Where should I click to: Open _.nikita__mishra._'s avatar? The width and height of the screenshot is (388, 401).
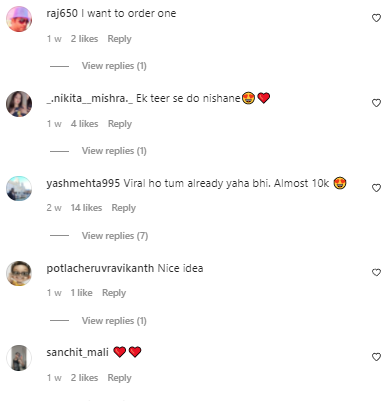[19, 104]
